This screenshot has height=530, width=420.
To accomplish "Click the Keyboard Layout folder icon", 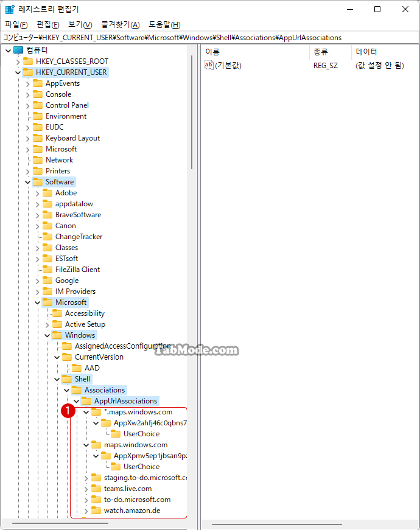I will click(x=38, y=138).
